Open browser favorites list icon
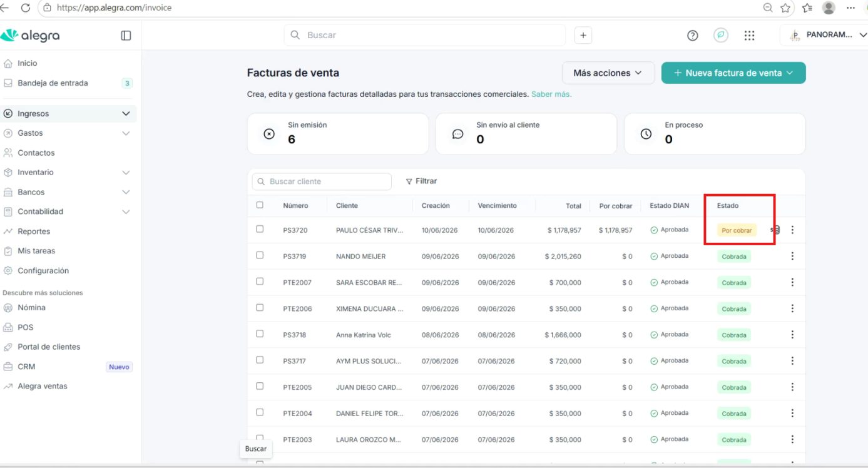Image resolution: width=868 pixels, height=468 pixels. pyautogui.click(x=807, y=8)
